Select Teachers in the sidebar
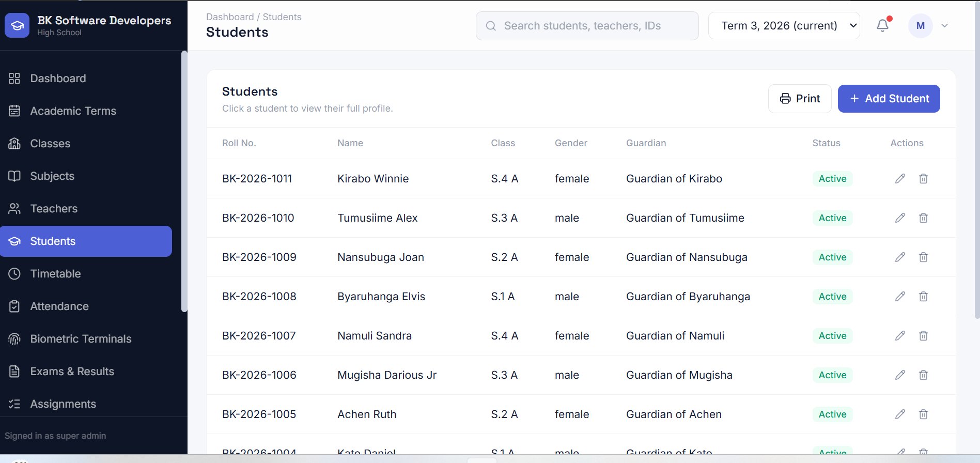The image size is (980, 463). tap(86, 209)
